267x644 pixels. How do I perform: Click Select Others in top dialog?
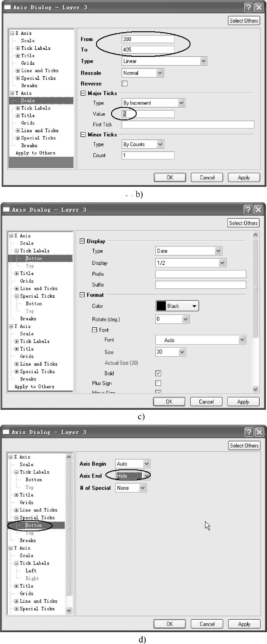coord(244,20)
